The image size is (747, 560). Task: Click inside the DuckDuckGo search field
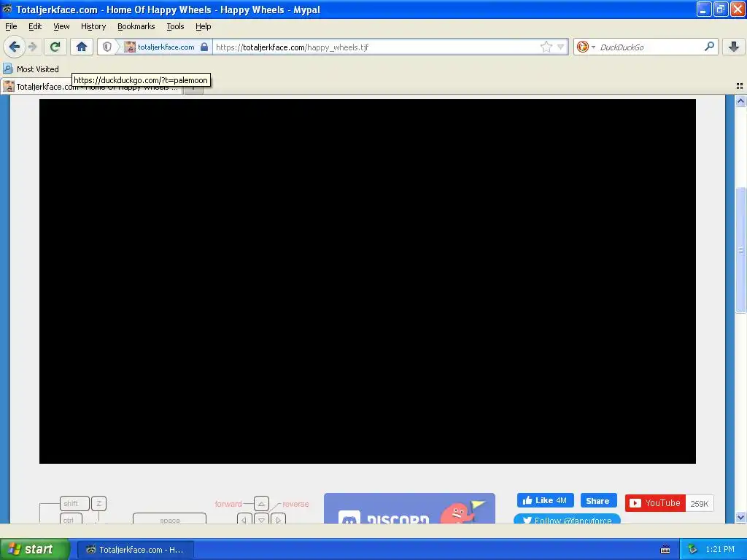pyautogui.click(x=650, y=47)
